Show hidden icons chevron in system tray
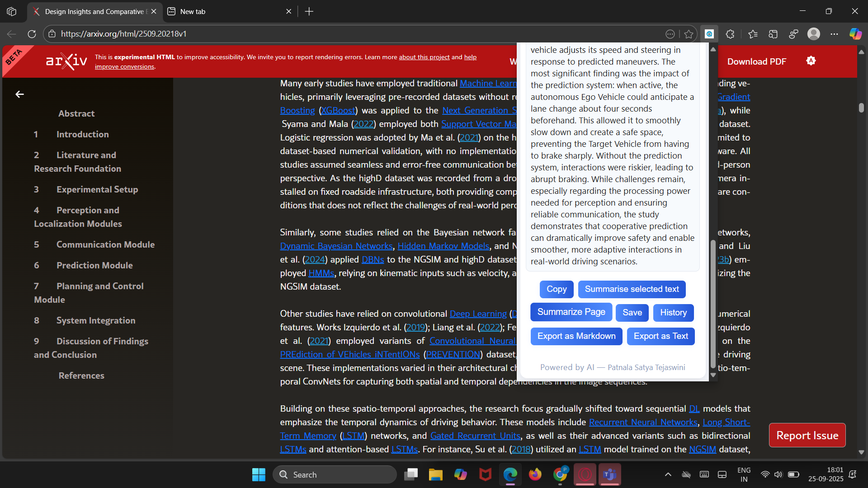The width and height of the screenshot is (868, 488). [x=668, y=474]
